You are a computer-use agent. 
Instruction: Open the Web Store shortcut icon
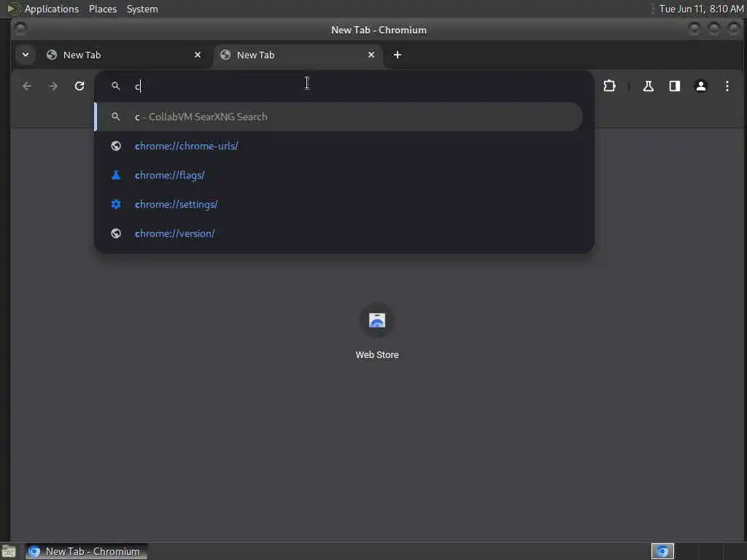click(377, 321)
